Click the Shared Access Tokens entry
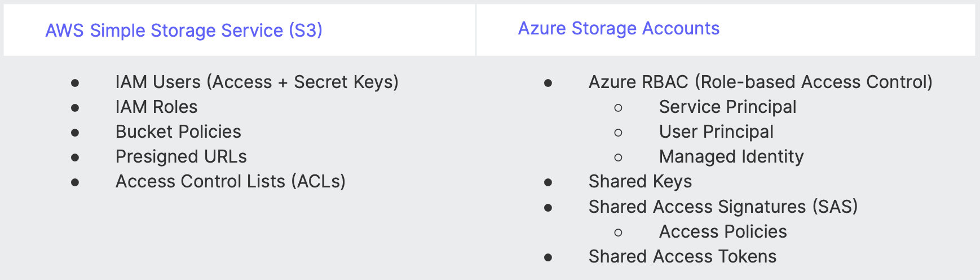 [x=682, y=257]
